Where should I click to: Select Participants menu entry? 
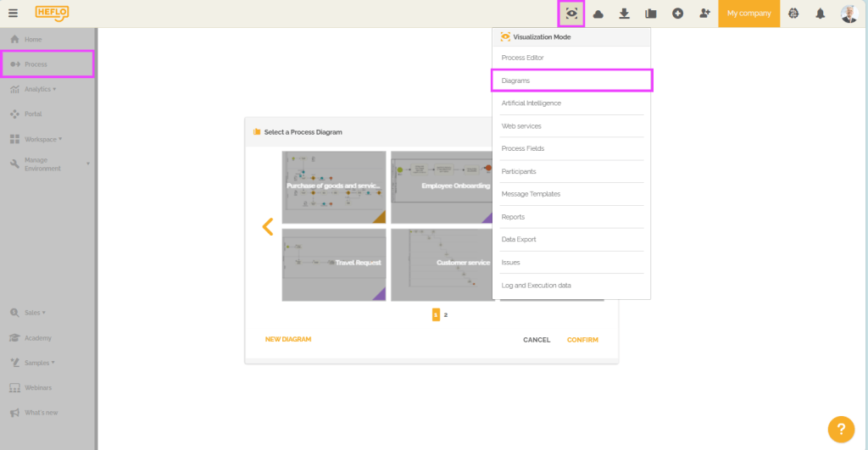[x=571, y=171]
